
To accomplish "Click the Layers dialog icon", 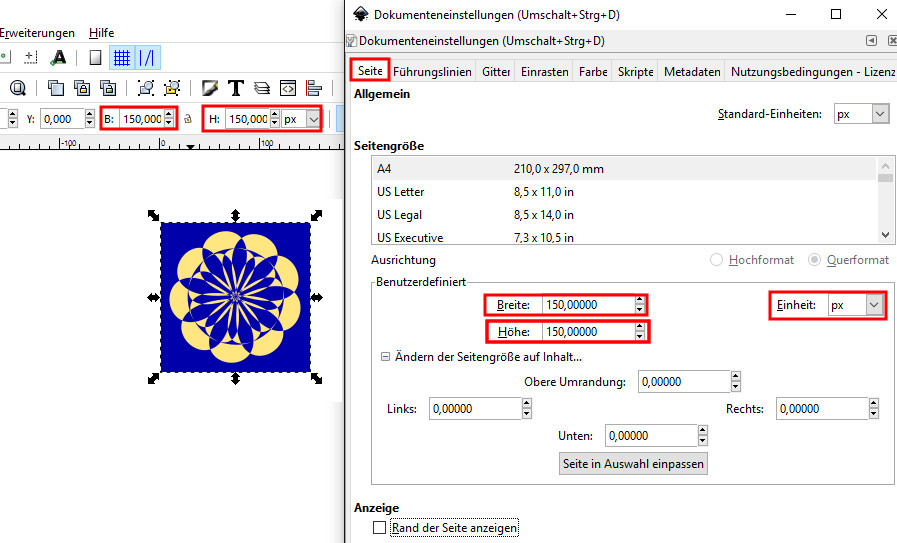I will (x=262, y=88).
